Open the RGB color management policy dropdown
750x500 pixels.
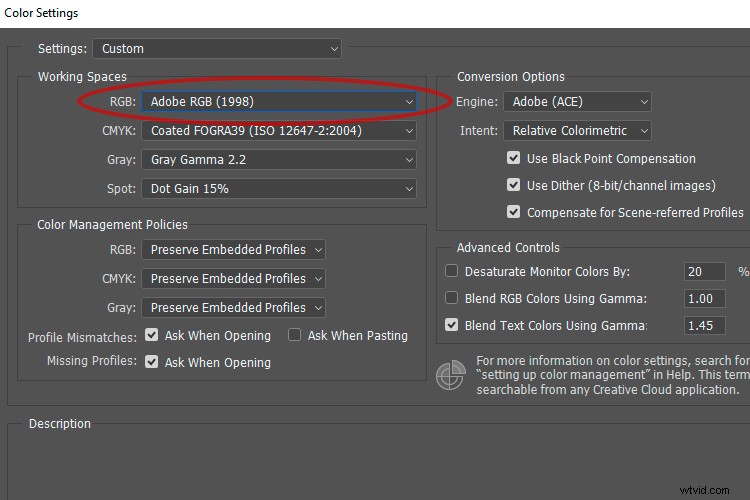233,250
